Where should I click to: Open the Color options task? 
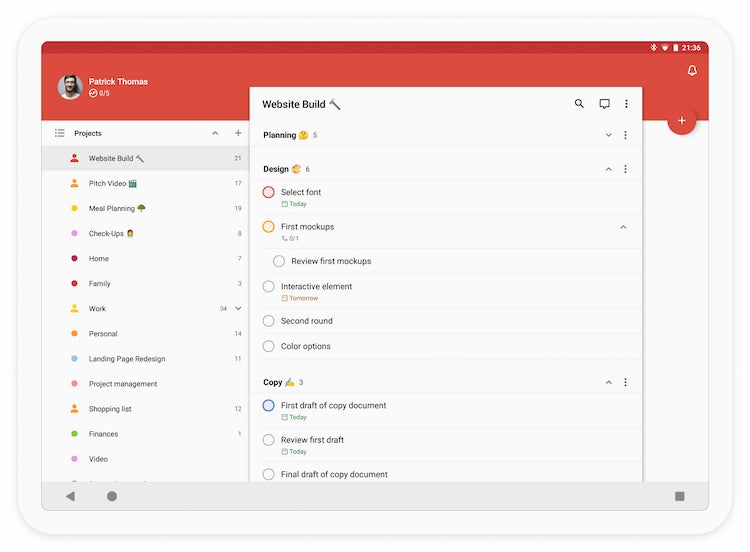click(x=305, y=346)
